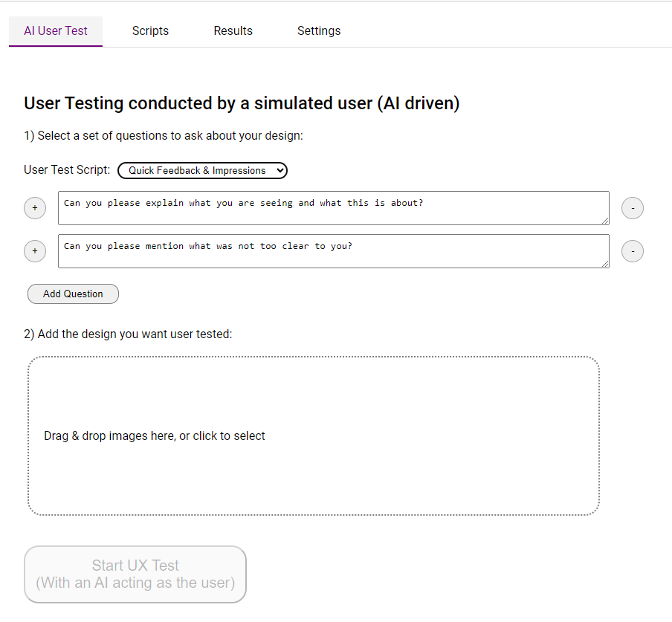The width and height of the screenshot is (672, 622).
Task: Switch to the AI User Test tab
Action: coord(56,31)
